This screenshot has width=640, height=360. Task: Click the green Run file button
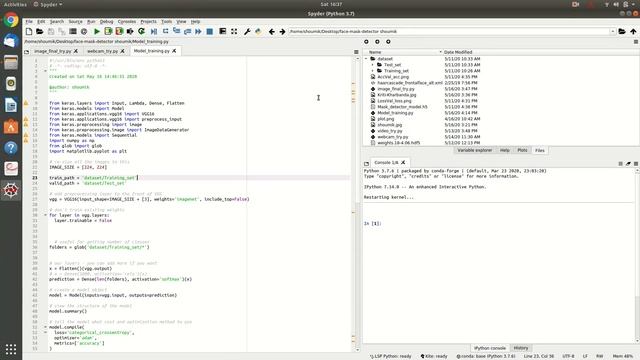click(97, 31)
